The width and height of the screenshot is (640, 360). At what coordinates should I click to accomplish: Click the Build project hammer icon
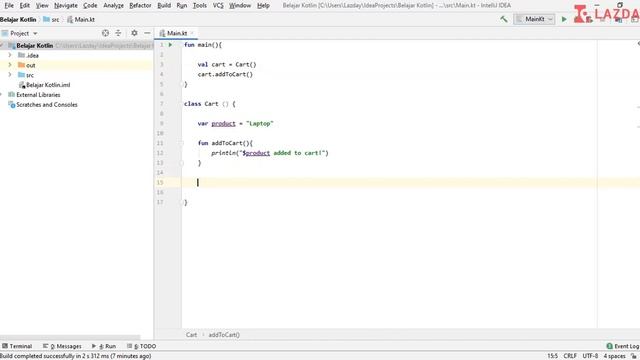pos(504,19)
